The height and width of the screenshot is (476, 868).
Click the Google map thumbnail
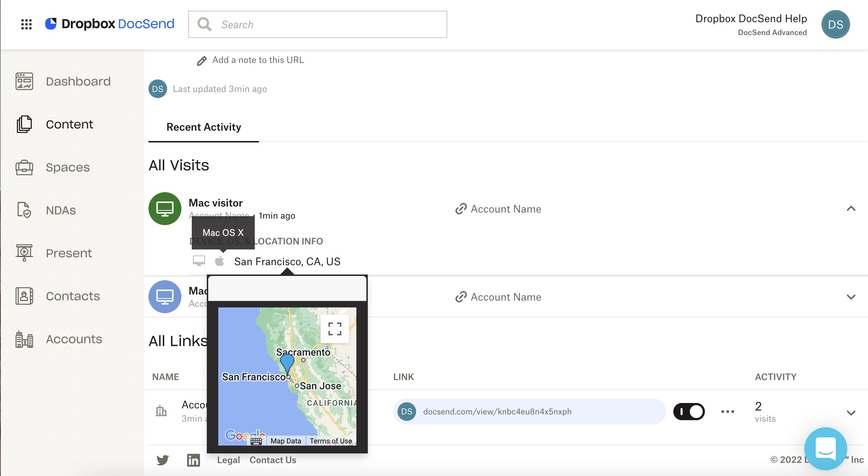[287, 377]
